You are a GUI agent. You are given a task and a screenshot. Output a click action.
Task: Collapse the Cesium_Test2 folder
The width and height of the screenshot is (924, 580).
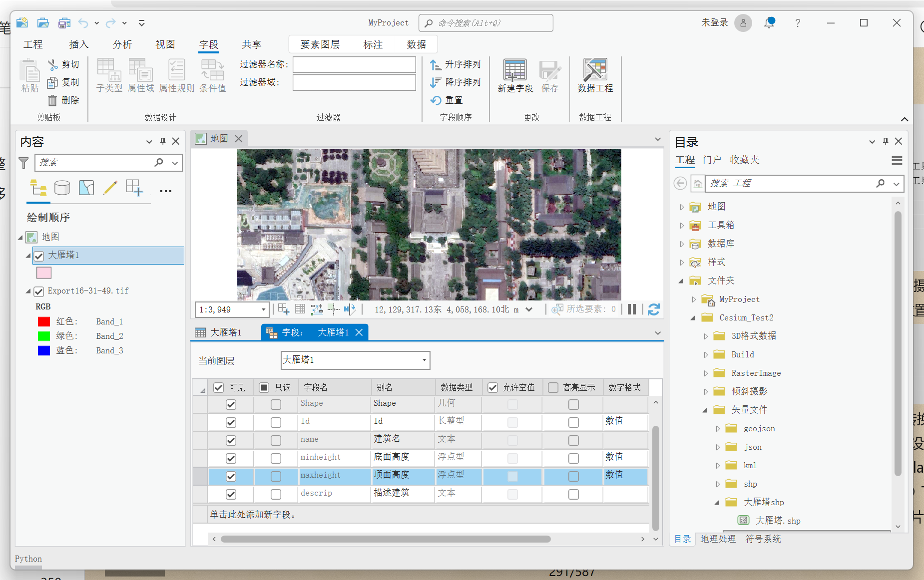[693, 318]
